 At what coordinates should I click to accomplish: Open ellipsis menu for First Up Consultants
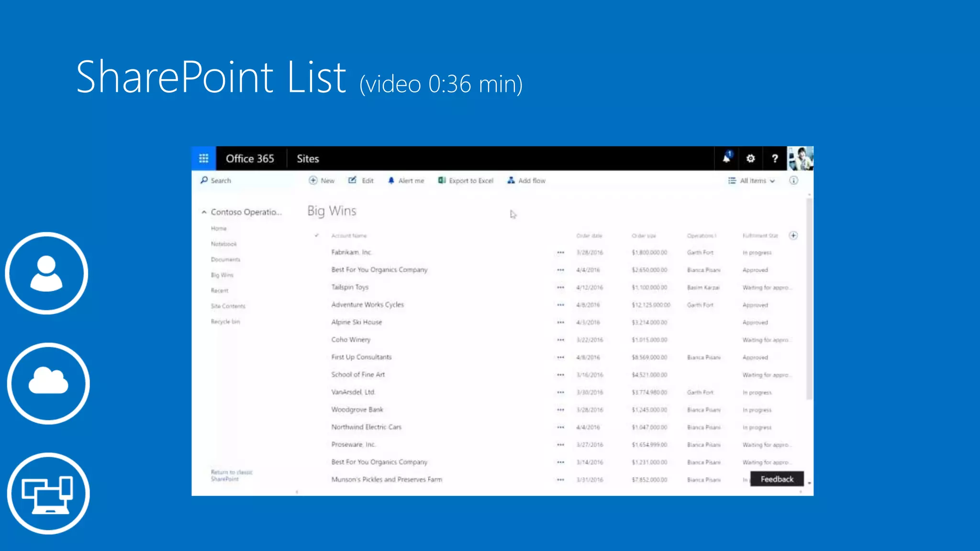point(560,357)
